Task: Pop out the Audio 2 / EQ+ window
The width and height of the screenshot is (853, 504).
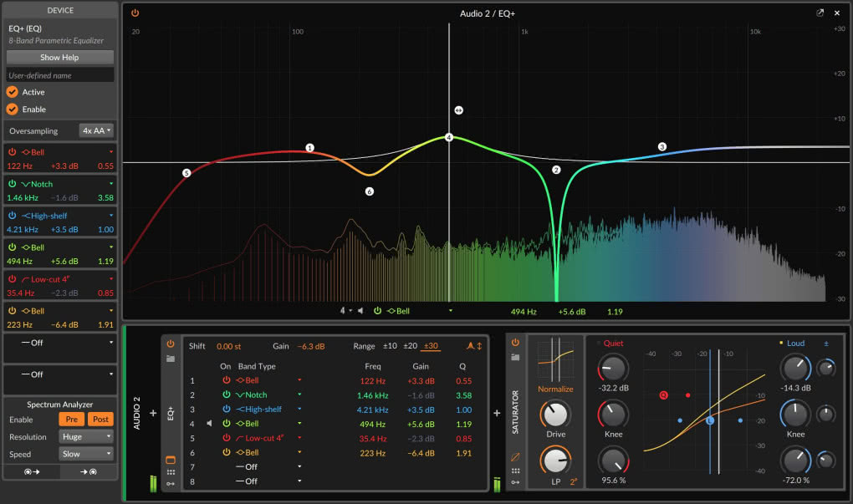Action: pos(820,13)
